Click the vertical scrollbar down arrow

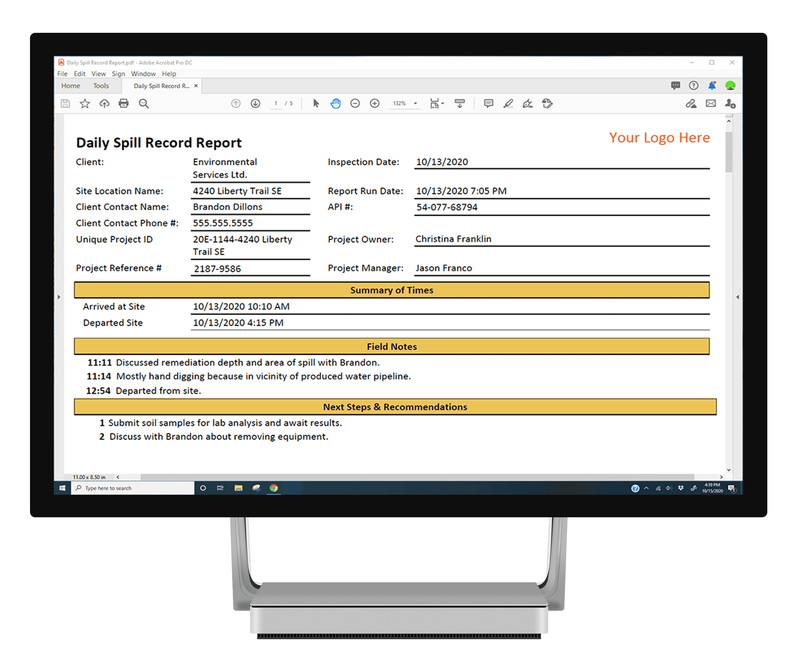(x=729, y=470)
